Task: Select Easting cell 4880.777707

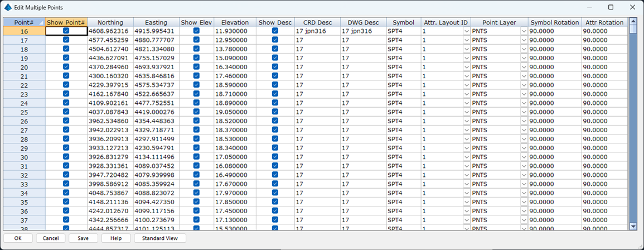Action: click(x=156, y=40)
